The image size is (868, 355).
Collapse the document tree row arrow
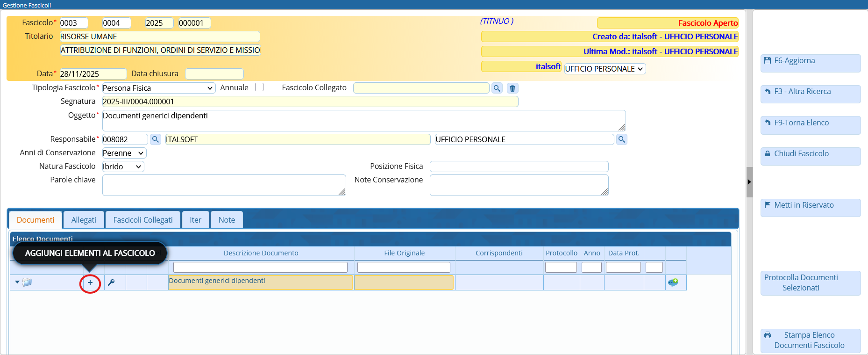(17, 282)
